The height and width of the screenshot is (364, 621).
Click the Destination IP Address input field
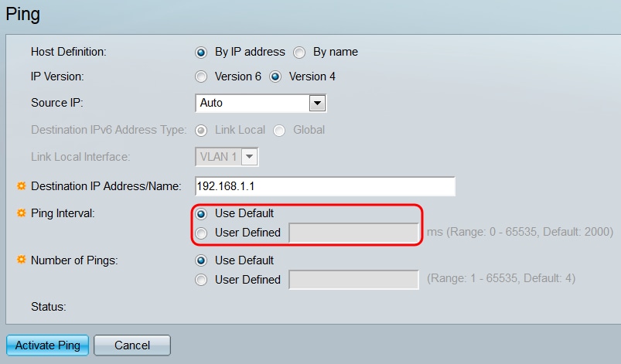[325, 186]
